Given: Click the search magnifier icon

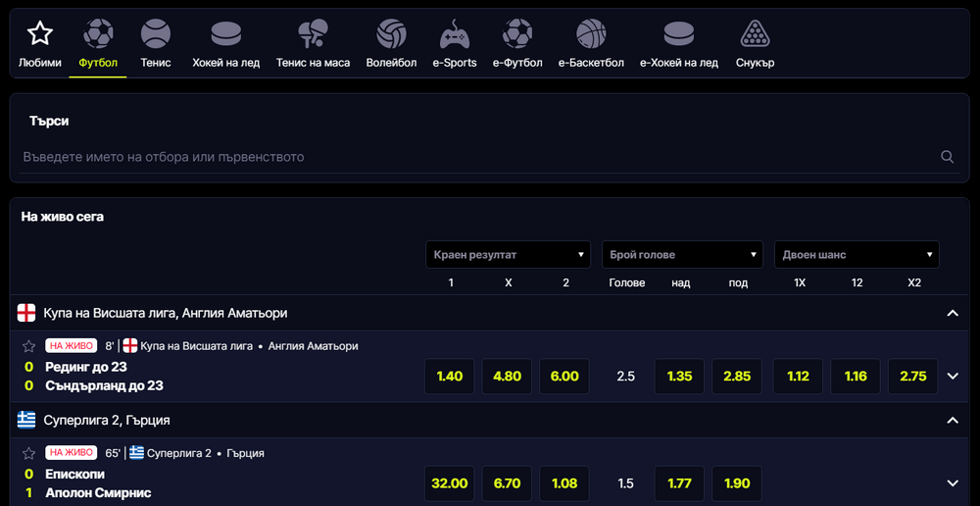Looking at the screenshot, I should 947,157.
